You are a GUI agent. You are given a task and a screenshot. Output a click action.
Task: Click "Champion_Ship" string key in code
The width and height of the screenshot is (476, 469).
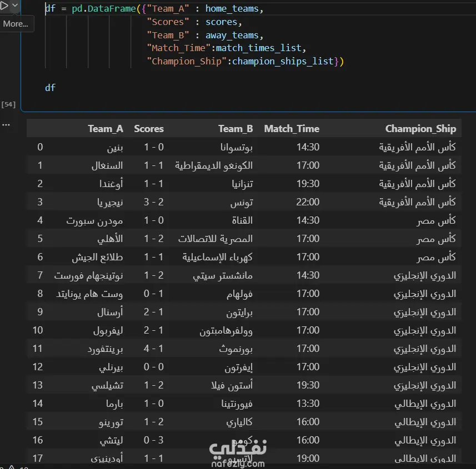(187, 61)
